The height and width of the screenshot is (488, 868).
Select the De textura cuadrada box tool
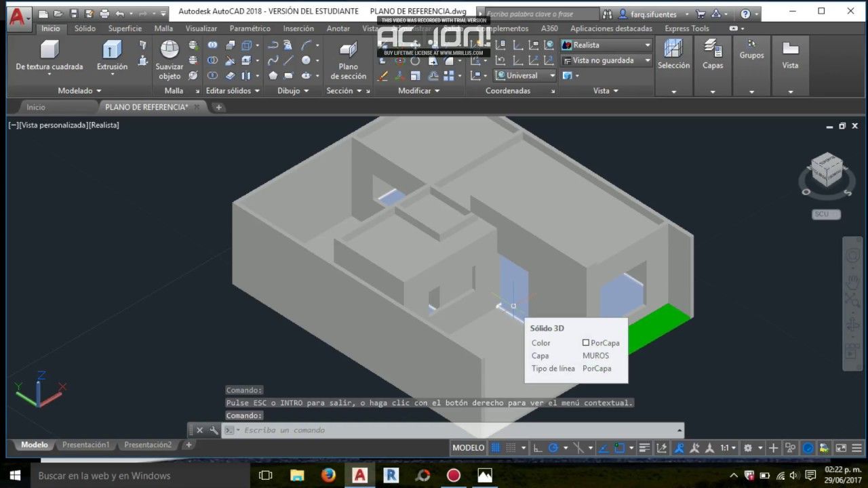pos(49,50)
